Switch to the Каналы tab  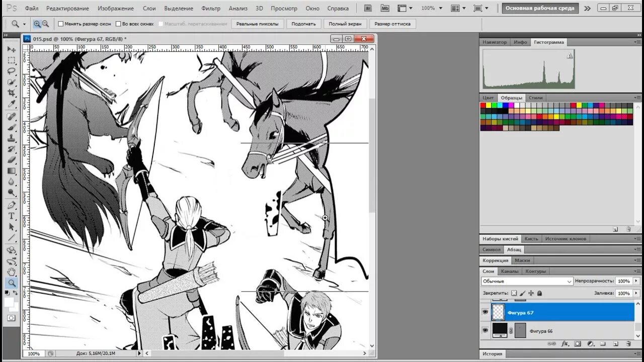(x=509, y=271)
